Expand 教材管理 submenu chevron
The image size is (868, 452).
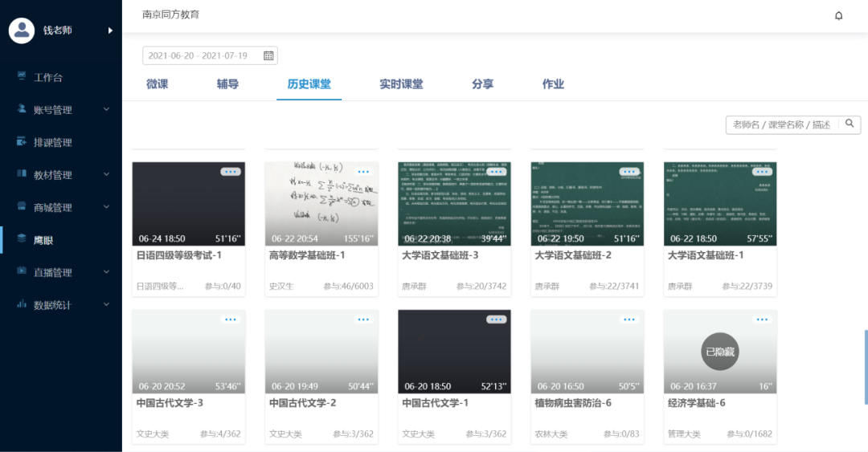click(x=106, y=174)
